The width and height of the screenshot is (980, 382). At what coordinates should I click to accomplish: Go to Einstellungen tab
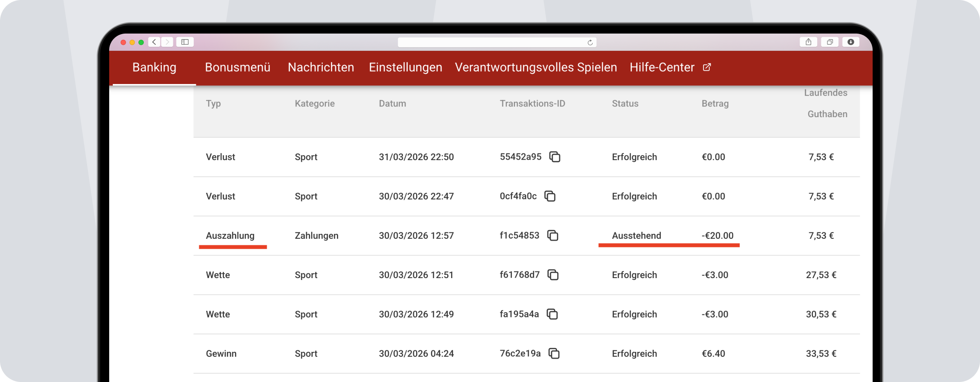pyautogui.click(x=406, y=67)
